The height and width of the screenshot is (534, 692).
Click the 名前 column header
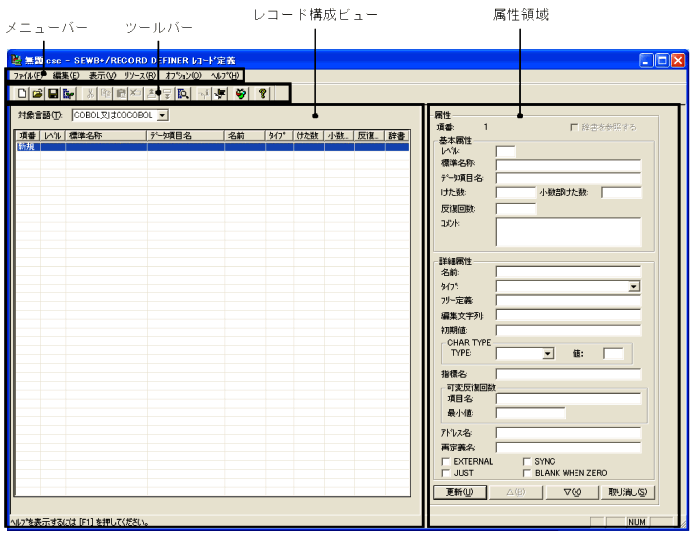(244, 135)
